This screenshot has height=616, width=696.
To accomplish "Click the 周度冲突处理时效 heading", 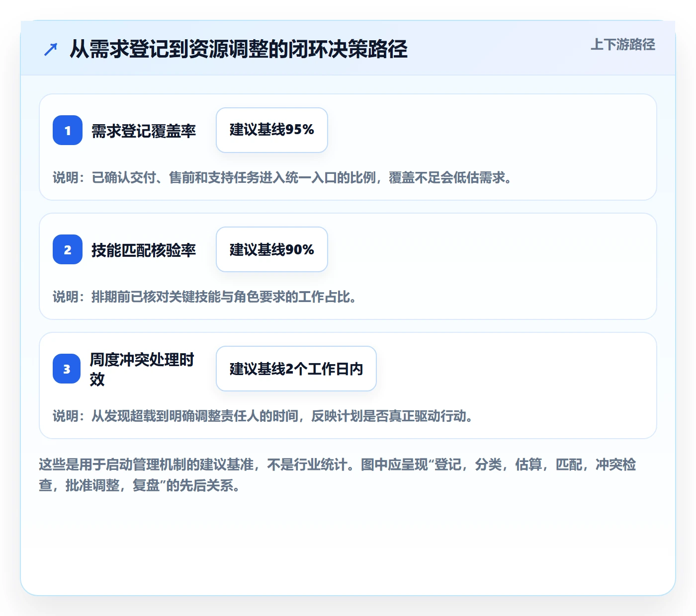I will [x=142, y=369].
